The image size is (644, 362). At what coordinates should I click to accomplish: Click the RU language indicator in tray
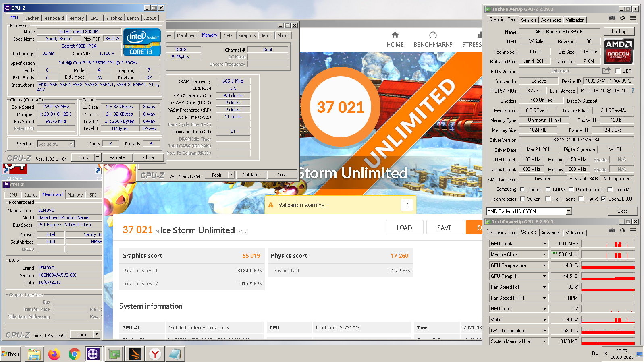pyautogui.click(x=595, y=353)
